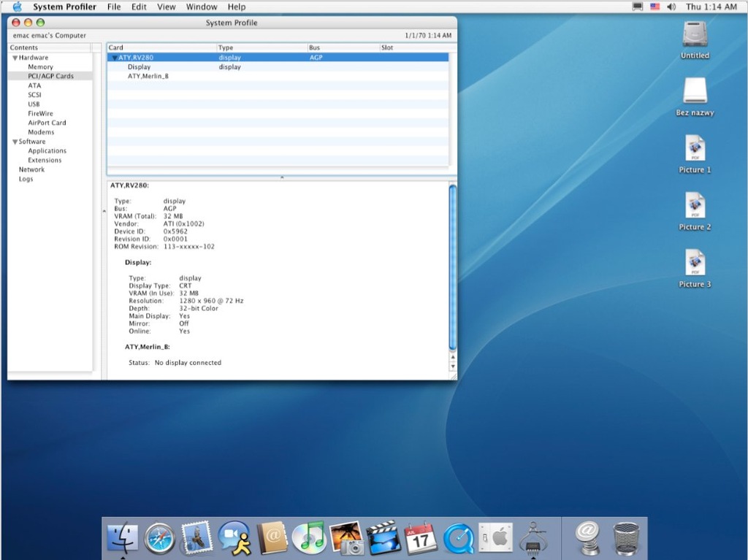Collapse the Hardware disclosure triangle
Viewport: 748px width, 560px height.
click(x=15, y=58)
